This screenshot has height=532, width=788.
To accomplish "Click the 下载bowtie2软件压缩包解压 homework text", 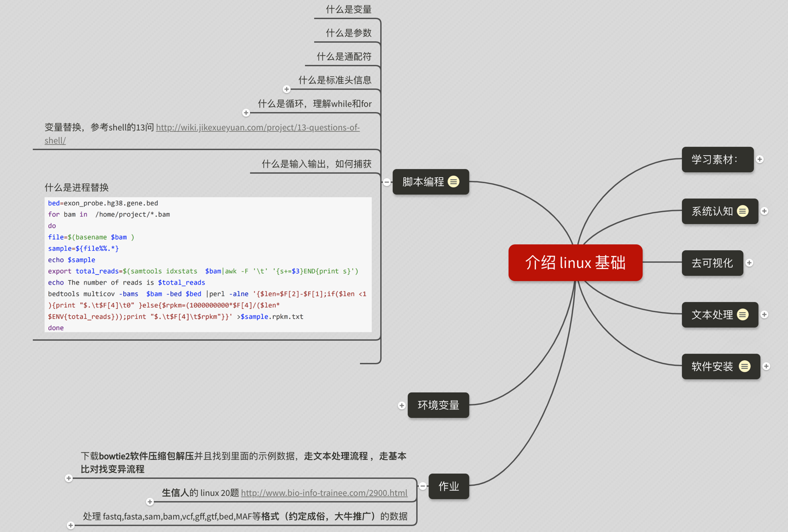I will click(243, 463).
